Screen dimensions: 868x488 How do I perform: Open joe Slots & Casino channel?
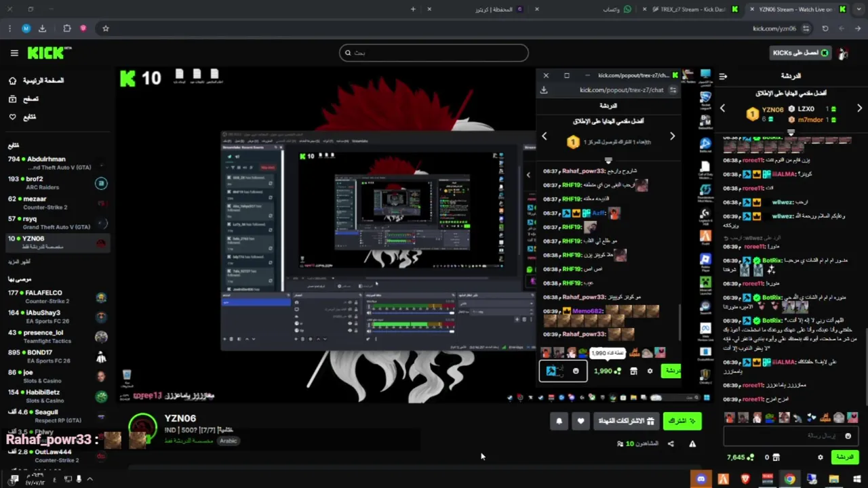(58, 376)
